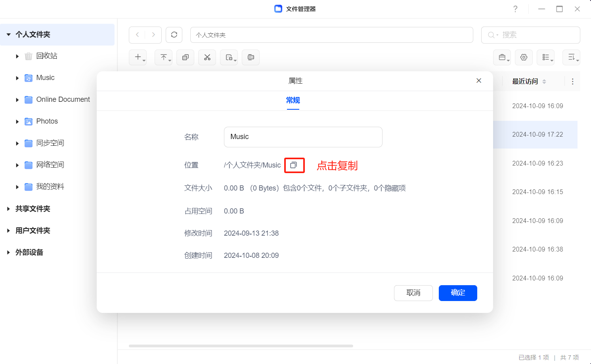Click the help question mark icon
This screenshot has width=591, height=364.
(x=515, y=9)
